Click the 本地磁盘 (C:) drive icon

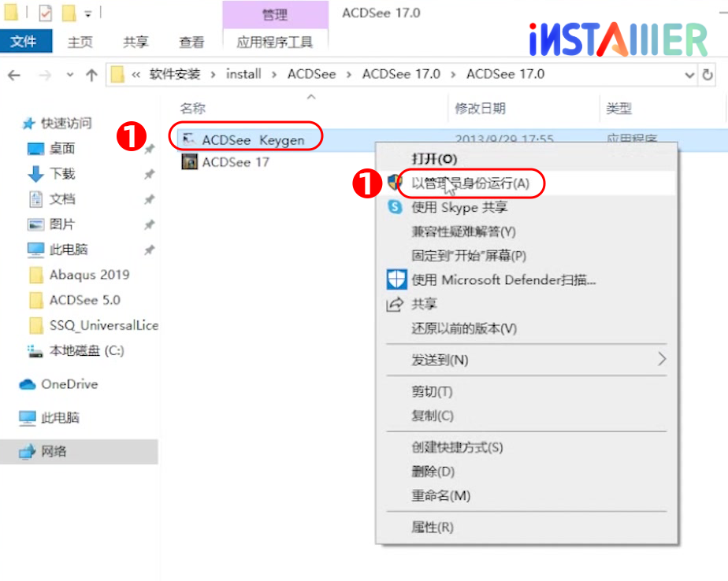point(35,351)
